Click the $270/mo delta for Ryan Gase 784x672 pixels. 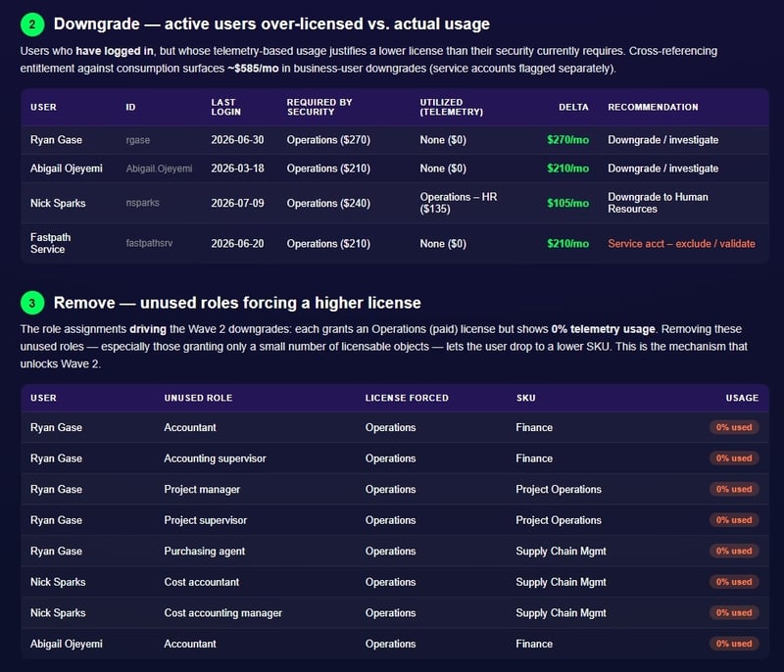click(x=567, y=140)
